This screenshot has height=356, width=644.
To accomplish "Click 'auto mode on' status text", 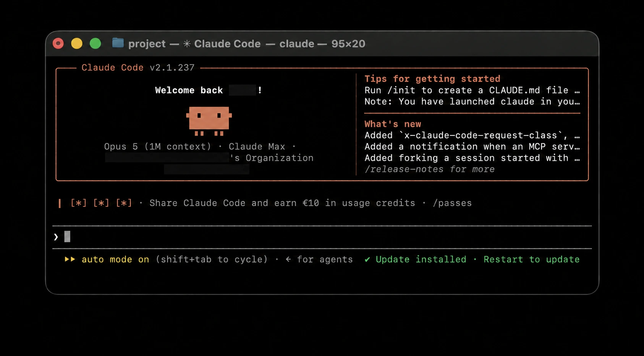I will 115,259.
